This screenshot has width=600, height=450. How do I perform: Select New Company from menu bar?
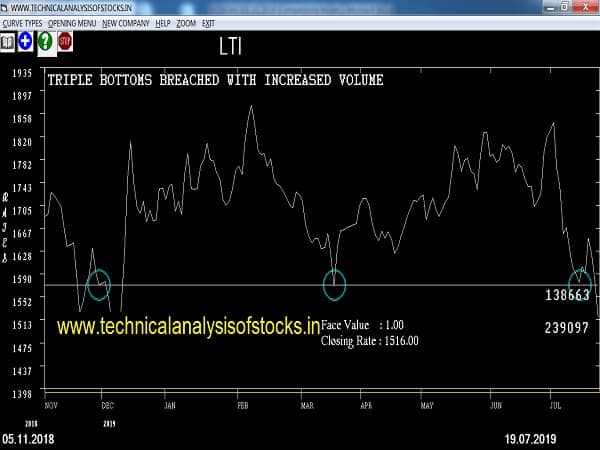(x=125, y=22)
